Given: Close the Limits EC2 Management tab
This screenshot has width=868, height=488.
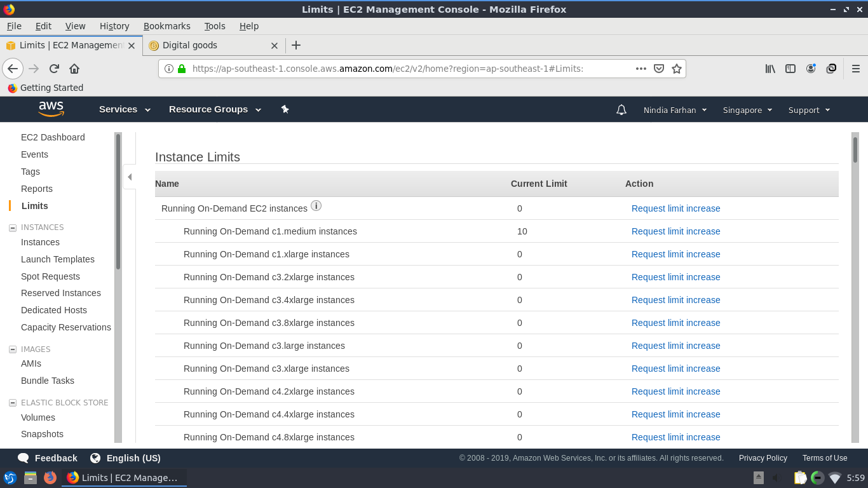Looking at the screenshot, I should tap(132, 46).
